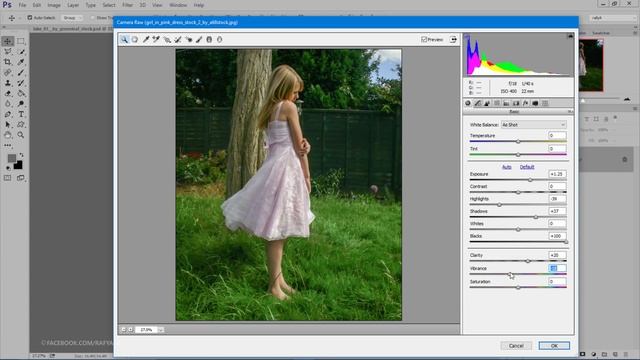Select the Radial Filter tool in Camera Raw
The height and width of the screenshot is (360, 640).
point(220,40)
